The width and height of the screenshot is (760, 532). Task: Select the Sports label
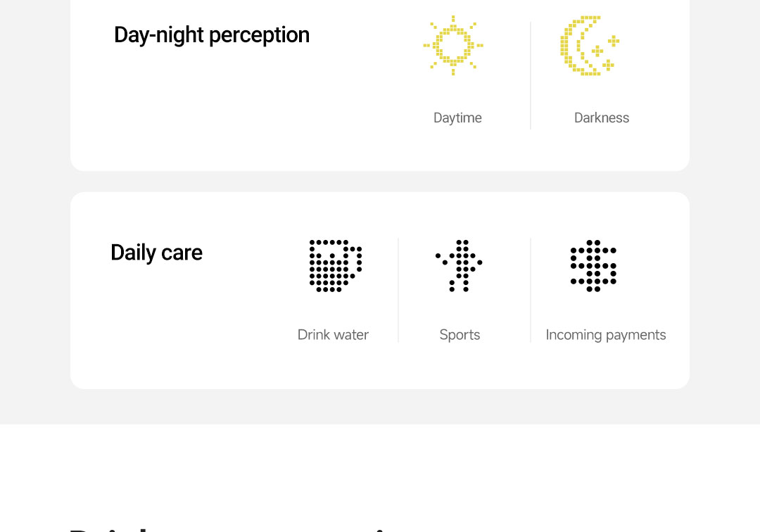coord(460,335)
